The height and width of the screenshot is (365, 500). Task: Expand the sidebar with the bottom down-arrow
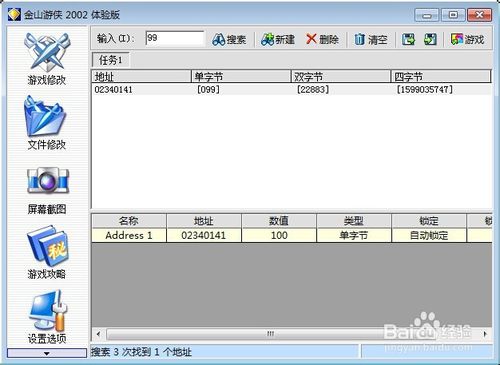(x=47, y=353)
